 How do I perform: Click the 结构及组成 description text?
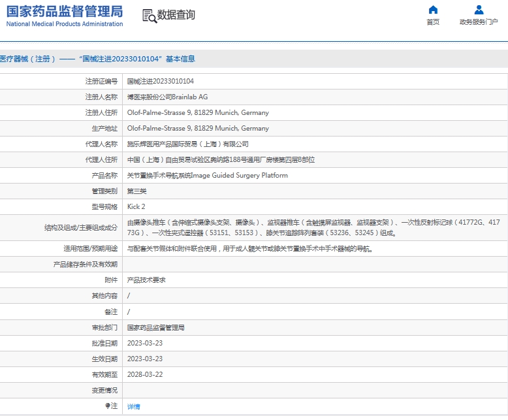[313, 227]
